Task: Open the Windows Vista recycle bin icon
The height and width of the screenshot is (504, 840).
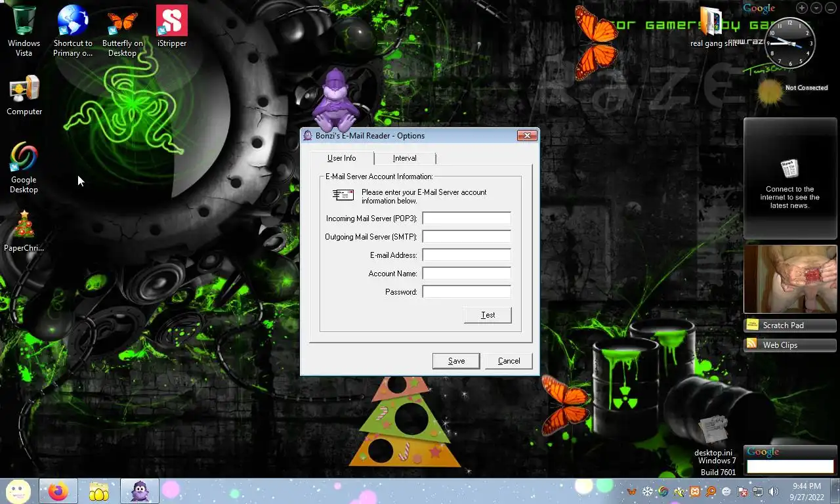Action: (24, 30)
